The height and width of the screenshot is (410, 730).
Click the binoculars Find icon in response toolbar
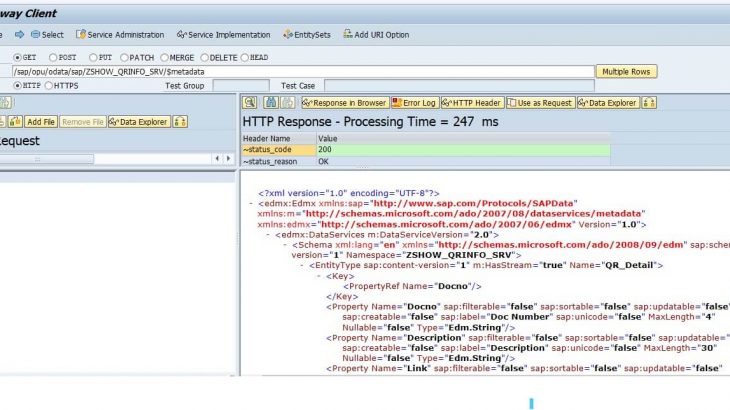point(271,102)
